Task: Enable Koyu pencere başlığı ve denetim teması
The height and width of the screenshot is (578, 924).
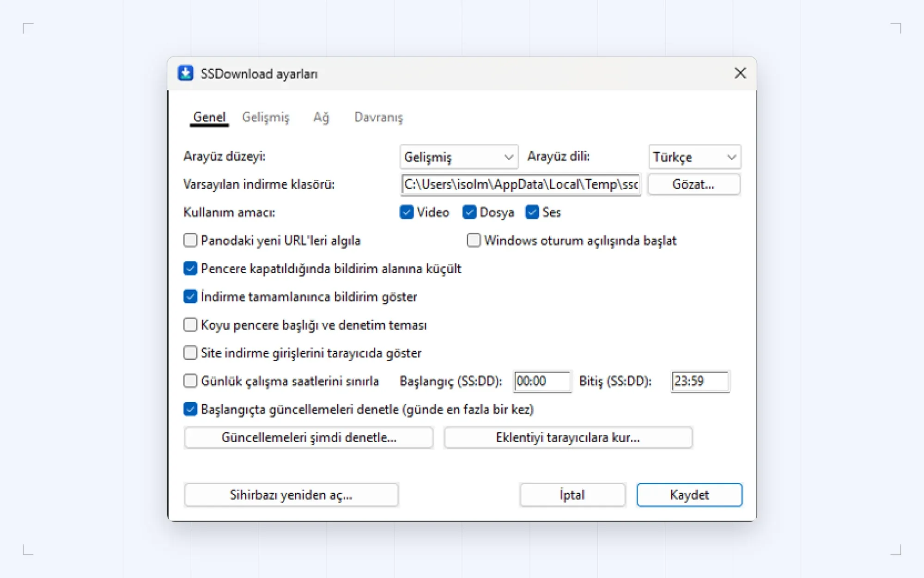Action: [190, 325]
